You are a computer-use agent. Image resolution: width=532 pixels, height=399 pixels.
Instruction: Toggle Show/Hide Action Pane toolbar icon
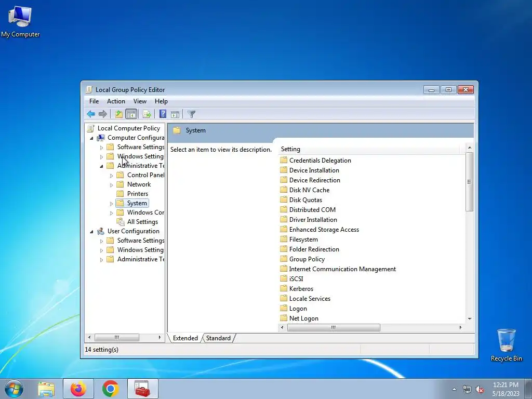[175, 114]
